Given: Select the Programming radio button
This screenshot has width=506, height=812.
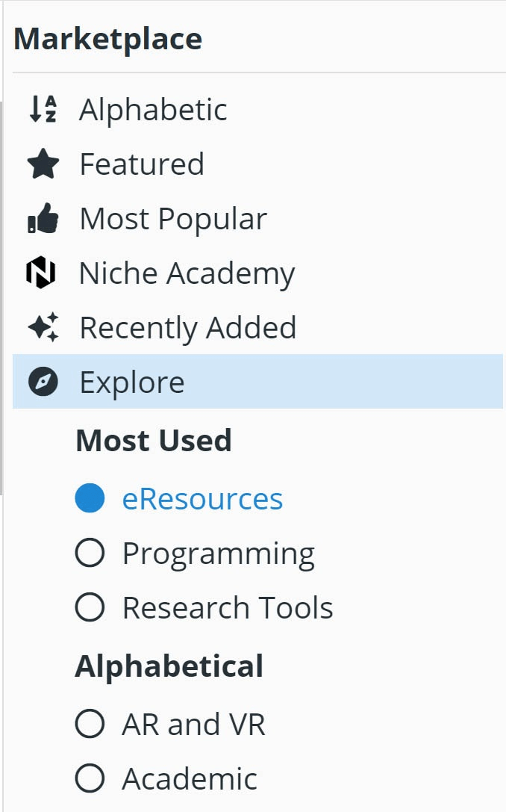Looking at the screenshot, I should click(x=90, y=553).
